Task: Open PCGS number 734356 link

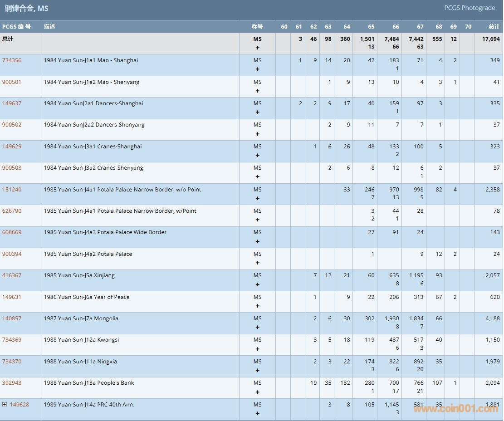Action: pyautogui.click(x=12, y=60)
